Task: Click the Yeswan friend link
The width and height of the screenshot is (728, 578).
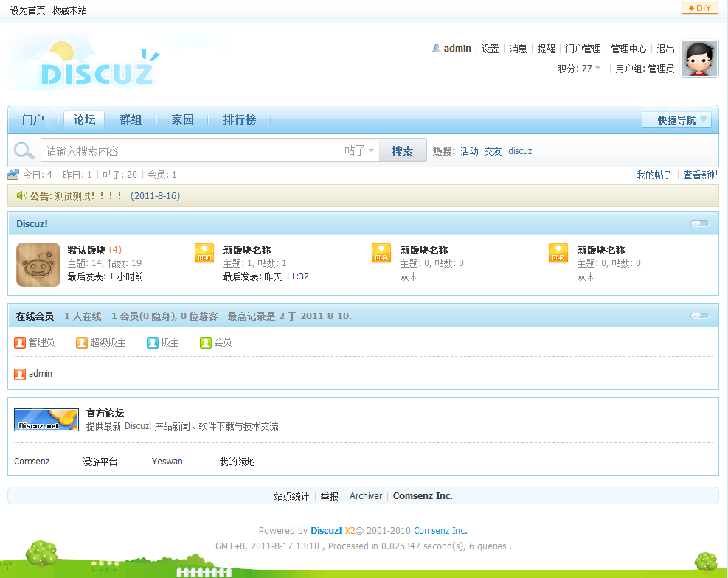Action: tap(167, 462)
